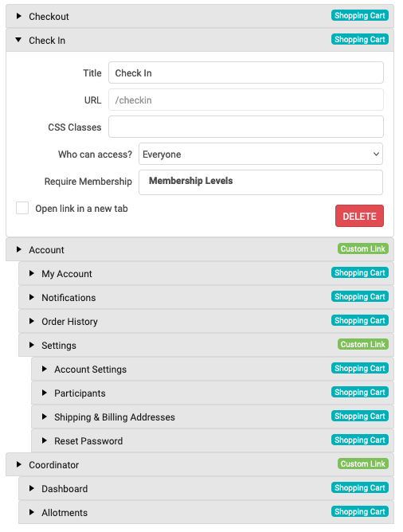The image size is (403, 532).
Task: Click the 'Open link in a new tab' label
Action: coord(82,209)
